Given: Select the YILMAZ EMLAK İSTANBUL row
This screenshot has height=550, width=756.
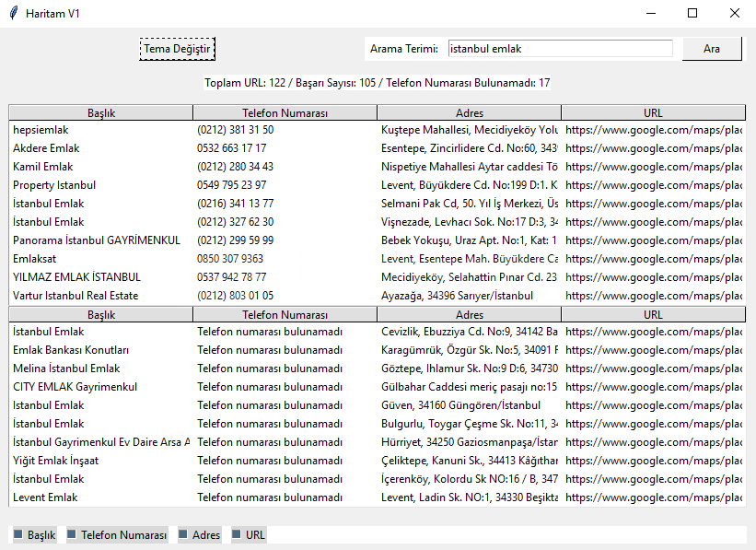Looking at the screenshot, I should tap(377, 277).
